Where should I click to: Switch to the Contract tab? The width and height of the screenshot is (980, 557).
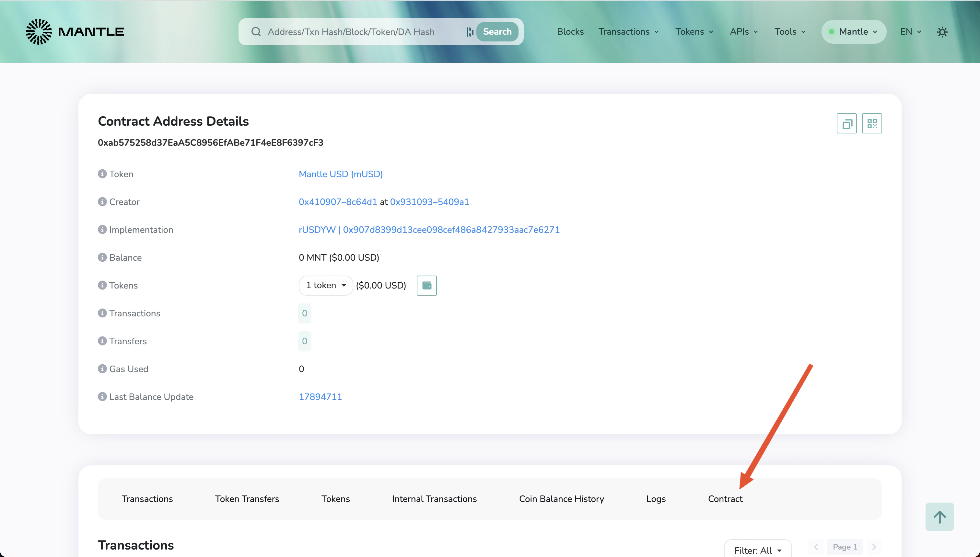[725, 499]
